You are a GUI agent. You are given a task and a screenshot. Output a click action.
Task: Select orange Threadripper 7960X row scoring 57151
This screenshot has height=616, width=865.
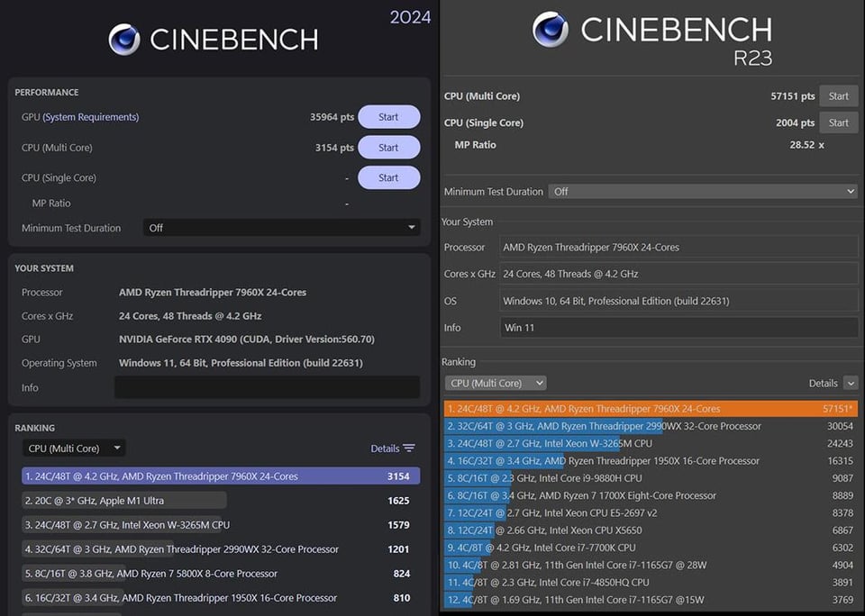[x=651, y=409]
